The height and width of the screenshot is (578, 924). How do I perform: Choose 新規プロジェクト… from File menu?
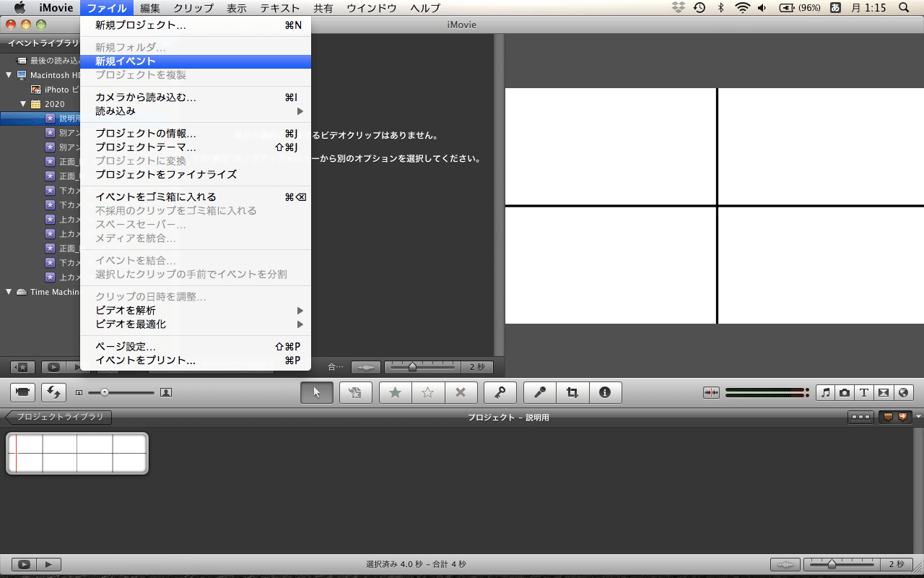pos(196,25)
